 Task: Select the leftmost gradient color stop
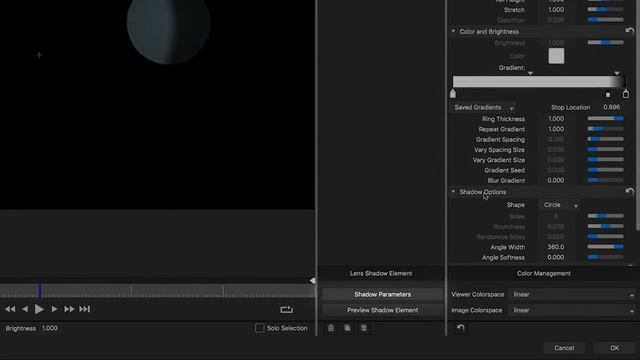[453, 94]
